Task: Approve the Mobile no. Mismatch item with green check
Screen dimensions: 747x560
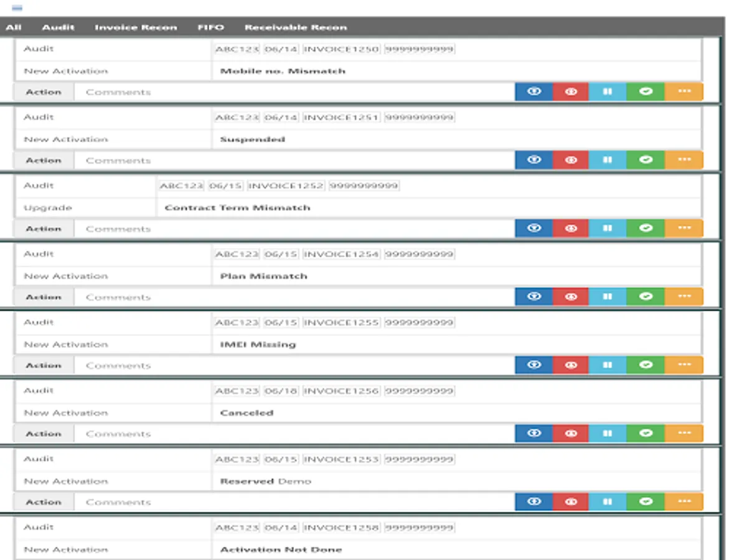Action: pyautogui.click(x=646, y=91)
